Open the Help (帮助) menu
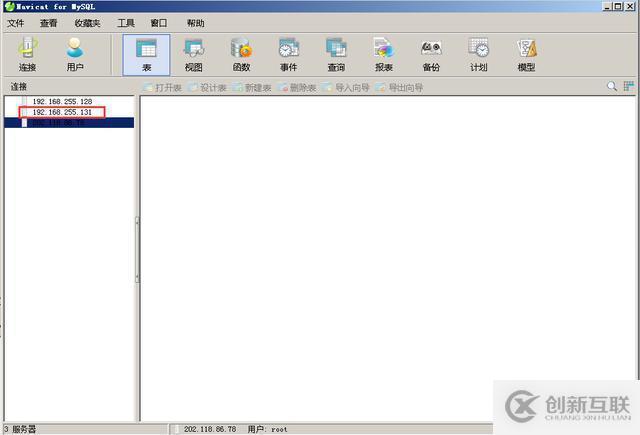Viewport: 640px width, 435px height. click(195, 23)
